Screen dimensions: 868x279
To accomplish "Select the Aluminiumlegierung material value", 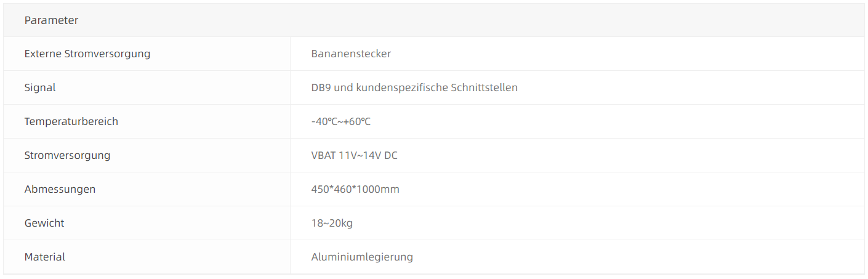I will coord(362,257).
